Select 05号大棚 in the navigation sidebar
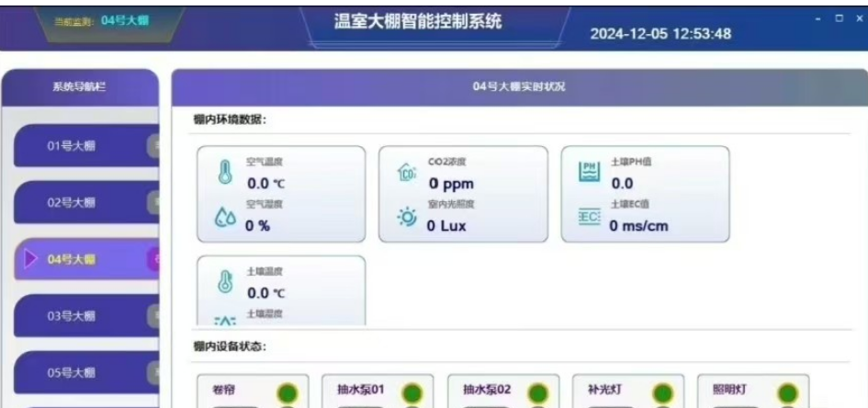Screen dimensions: 868x408 pos(86,372)
